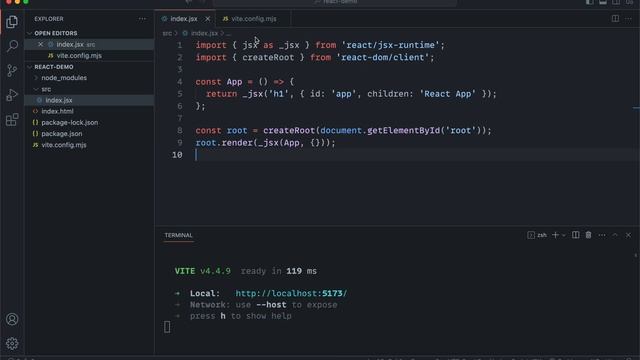The image size is (640, 360).
Task: Collapse the src folder
Action: click(46, 89)
